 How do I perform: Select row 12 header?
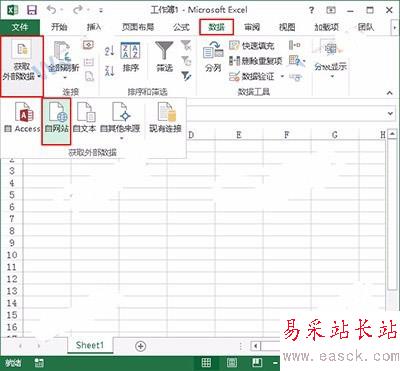[x=12, y=279]
